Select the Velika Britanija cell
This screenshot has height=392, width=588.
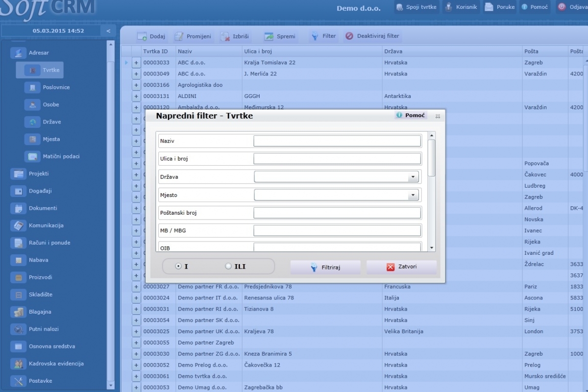coord(452,332)
